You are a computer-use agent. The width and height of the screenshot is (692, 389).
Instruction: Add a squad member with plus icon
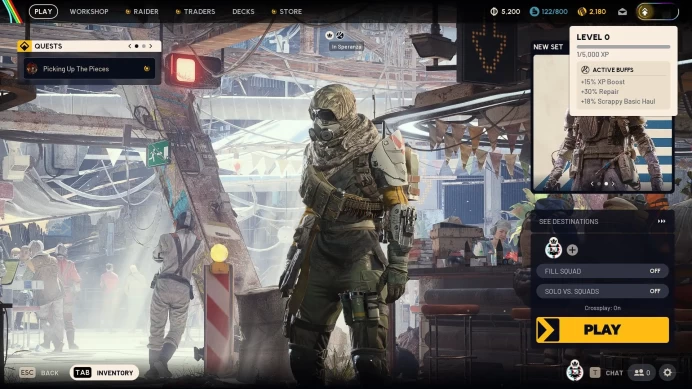tap(572, 250)
